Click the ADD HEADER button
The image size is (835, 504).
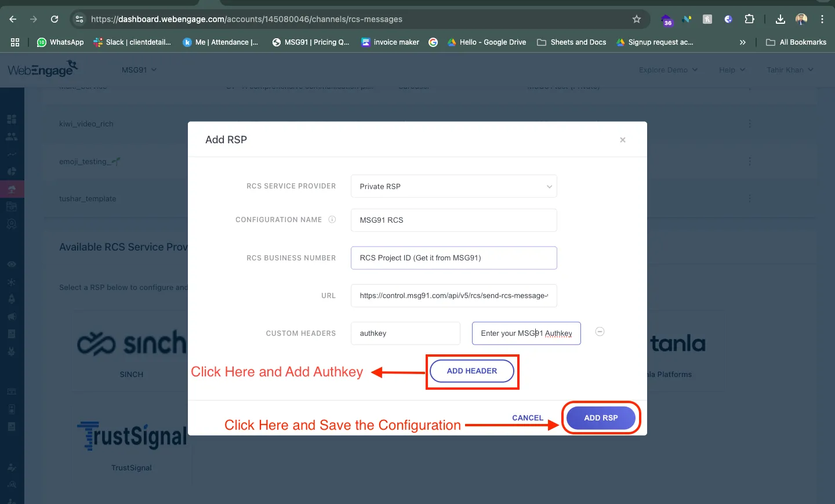472,371
